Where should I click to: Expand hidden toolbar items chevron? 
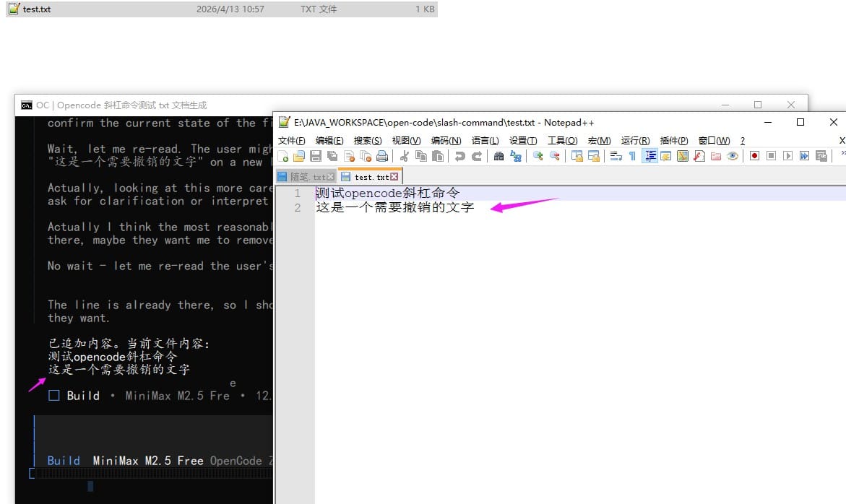click(843, 154)
